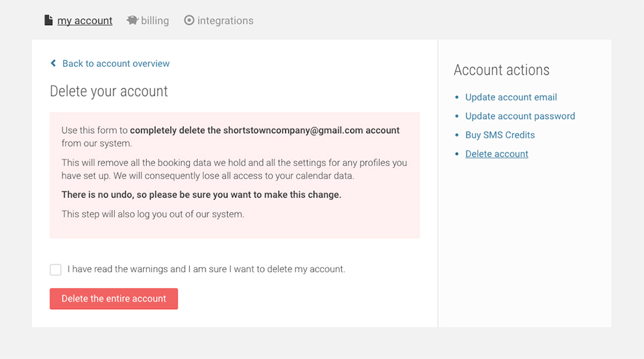
Task: Click the shortstowncompany@gmail.com text in the warning
Action: click(293, 130)
